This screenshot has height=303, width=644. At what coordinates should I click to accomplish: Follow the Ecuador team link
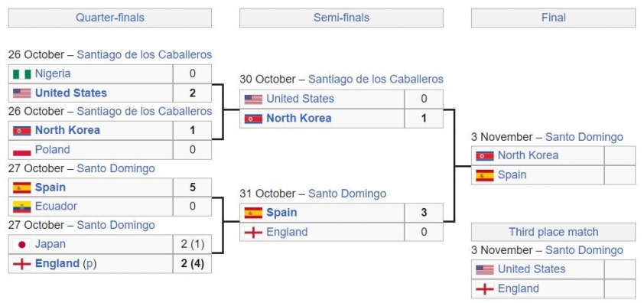point(56,206)
